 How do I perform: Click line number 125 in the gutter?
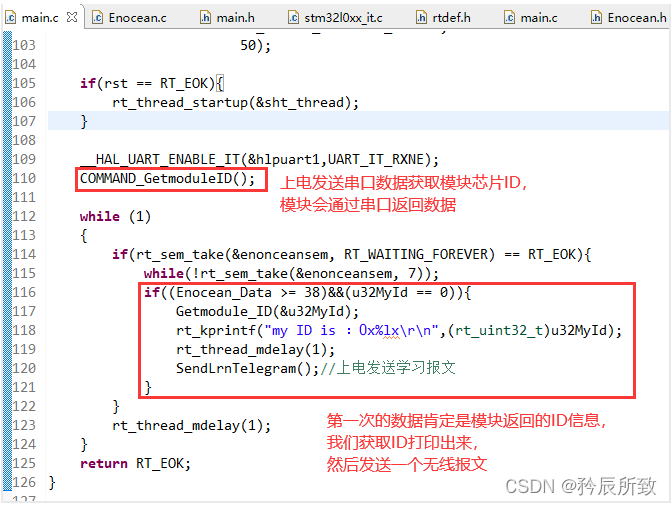[x=24, y=463]
